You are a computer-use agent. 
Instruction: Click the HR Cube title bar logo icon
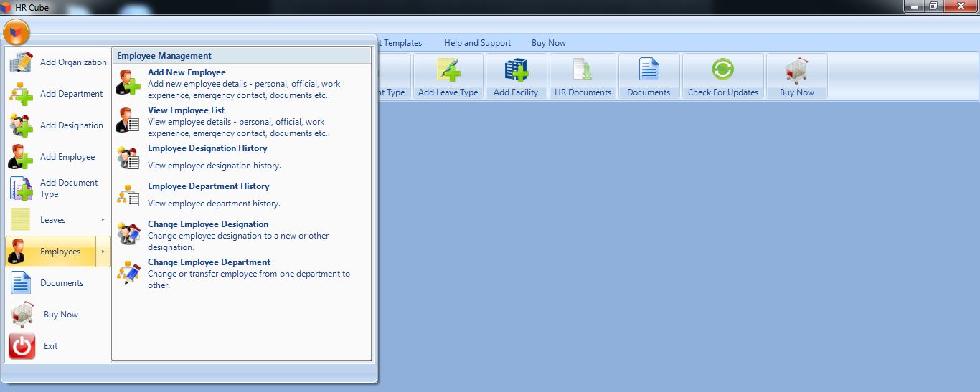[x=6, y=7]
